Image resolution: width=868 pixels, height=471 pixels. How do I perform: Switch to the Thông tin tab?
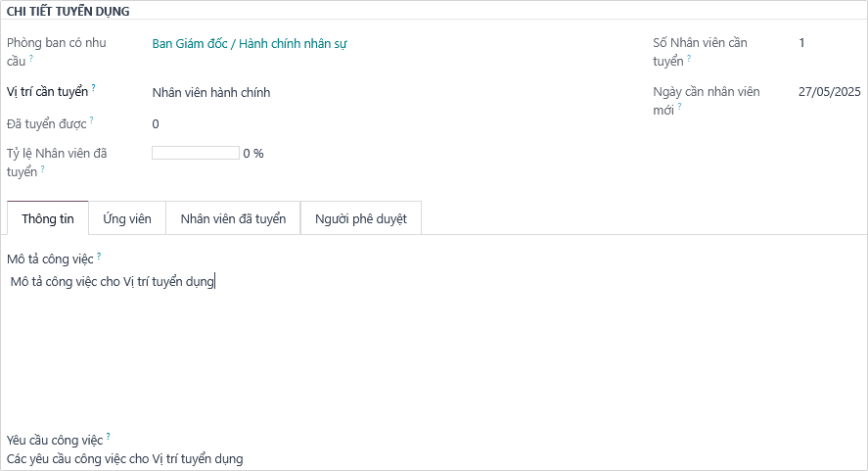pos(48,218)
